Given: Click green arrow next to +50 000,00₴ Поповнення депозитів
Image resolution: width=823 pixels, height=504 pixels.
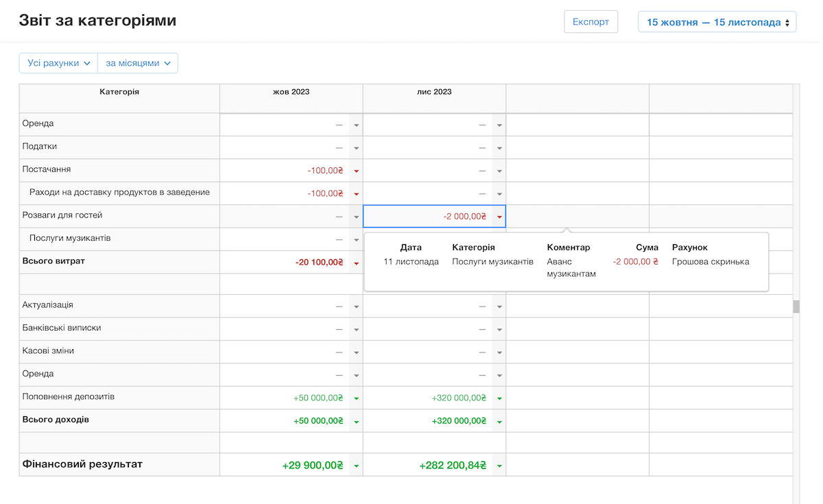Looking at the screenshot, I should click(356, 398).
